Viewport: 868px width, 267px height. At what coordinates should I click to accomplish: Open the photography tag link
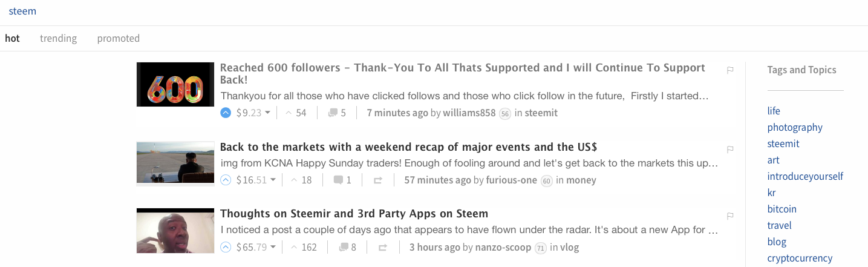[795, 127]
